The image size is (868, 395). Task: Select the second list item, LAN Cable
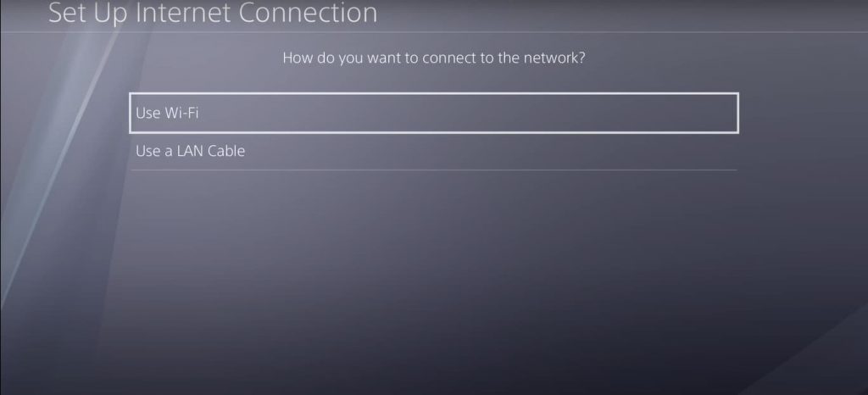(x=433, y=151)
